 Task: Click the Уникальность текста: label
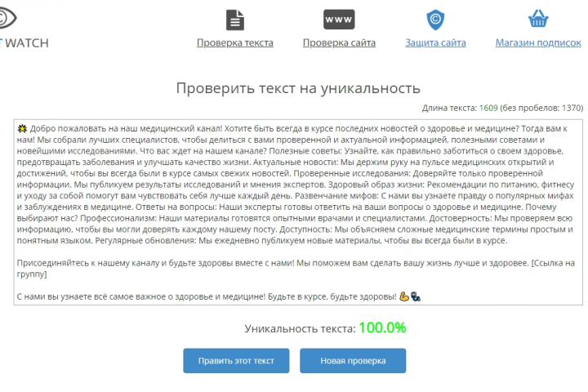pos(300,328)
